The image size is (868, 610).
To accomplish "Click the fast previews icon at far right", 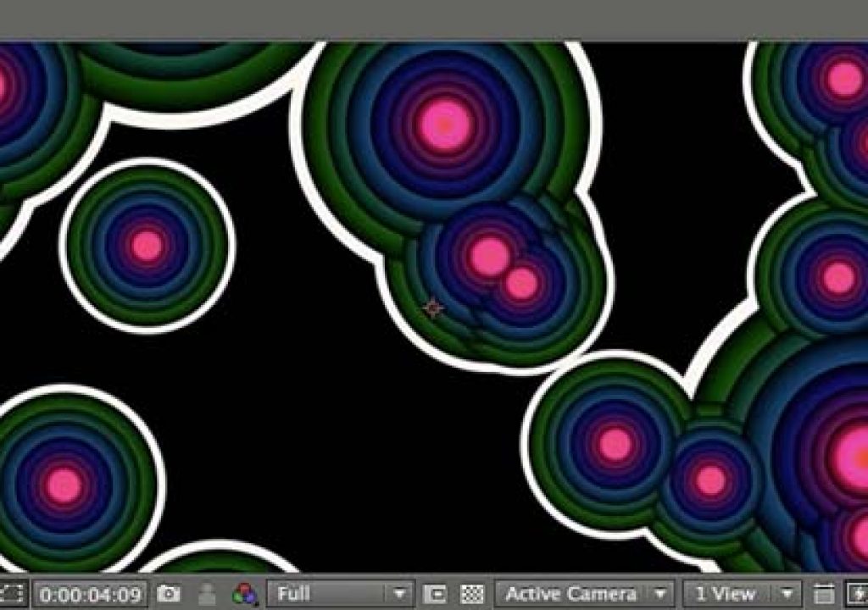I will click(858, 595).
